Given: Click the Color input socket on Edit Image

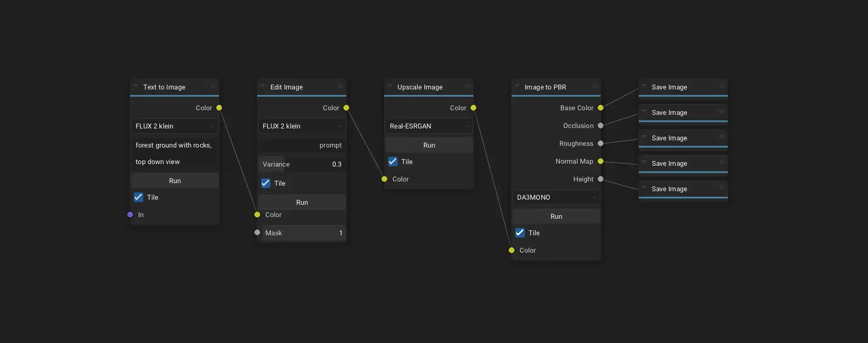Looking at the screenshot, I should click(x=257, y=215).
